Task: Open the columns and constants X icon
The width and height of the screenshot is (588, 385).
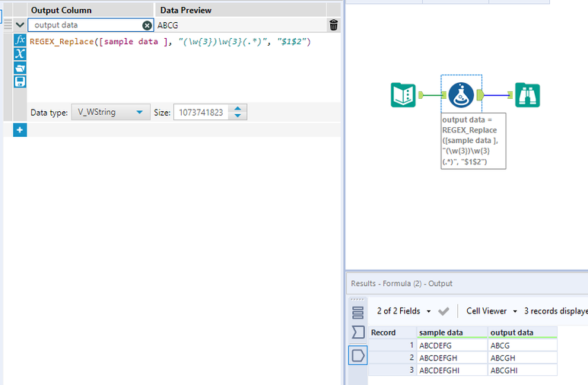Action: click(x=20, y=54)
